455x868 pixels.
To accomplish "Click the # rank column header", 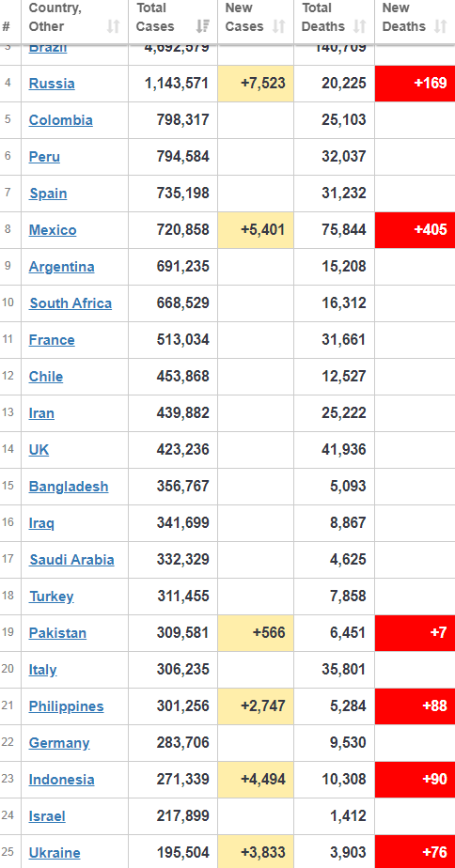I will 6,26.
